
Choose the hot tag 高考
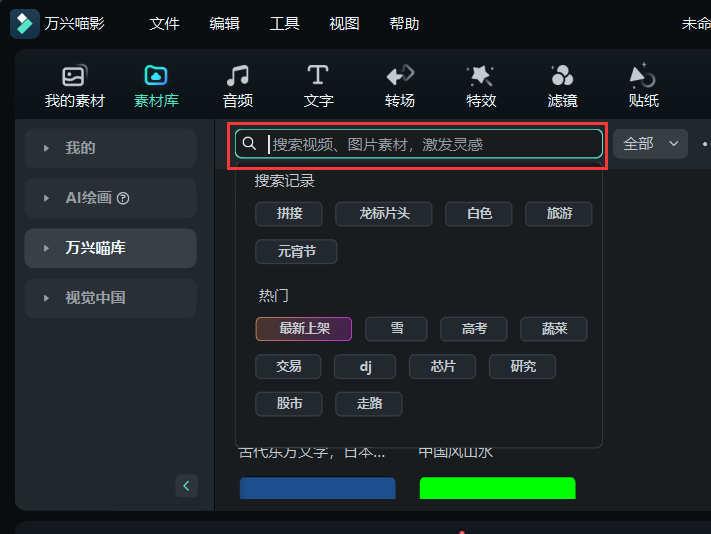474,329
